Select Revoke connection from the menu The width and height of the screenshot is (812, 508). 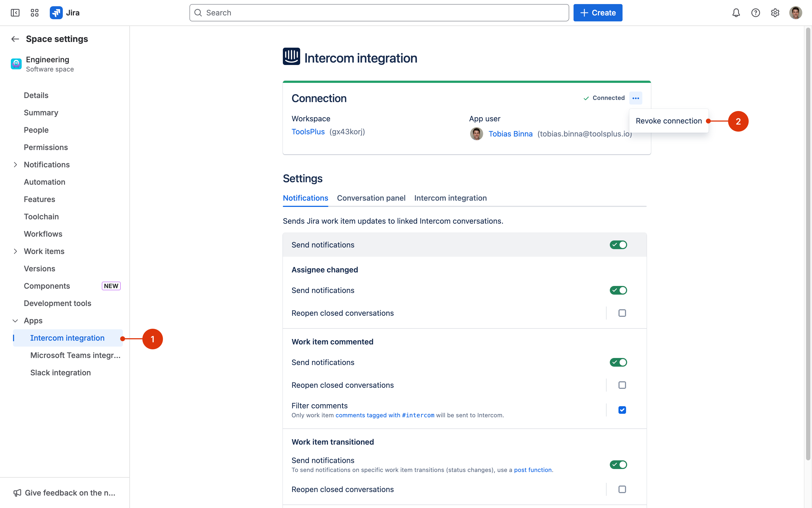tap(668, 121)
